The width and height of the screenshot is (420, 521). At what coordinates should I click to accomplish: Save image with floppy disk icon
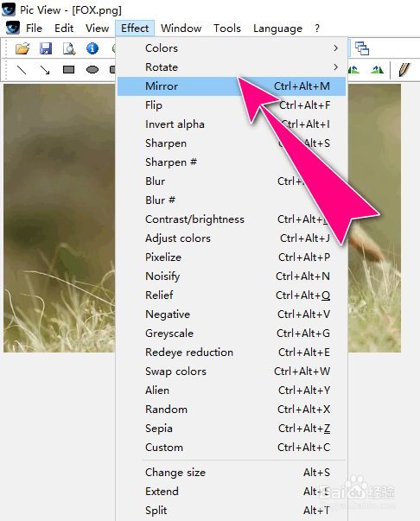[x=46, y=48]
